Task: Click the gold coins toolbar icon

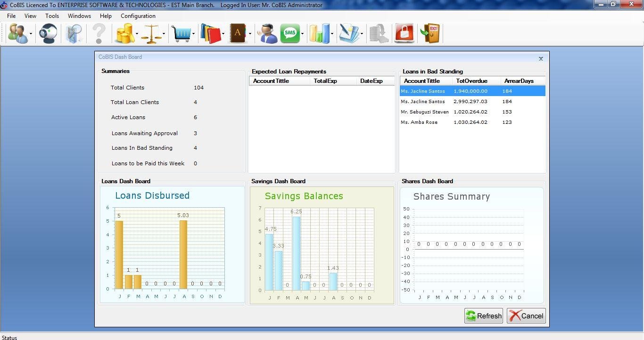Action: (x=124, y=33)
